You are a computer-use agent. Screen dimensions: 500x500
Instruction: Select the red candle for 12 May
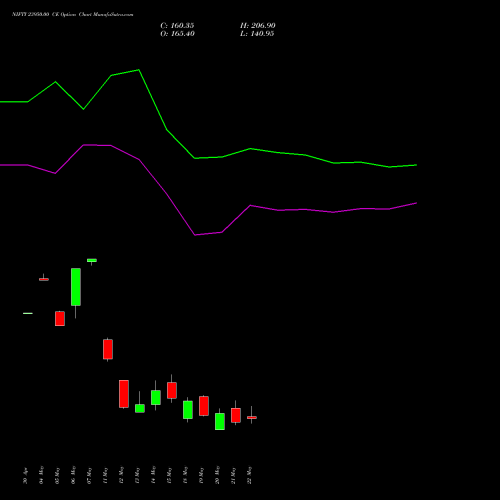[124, 394]
